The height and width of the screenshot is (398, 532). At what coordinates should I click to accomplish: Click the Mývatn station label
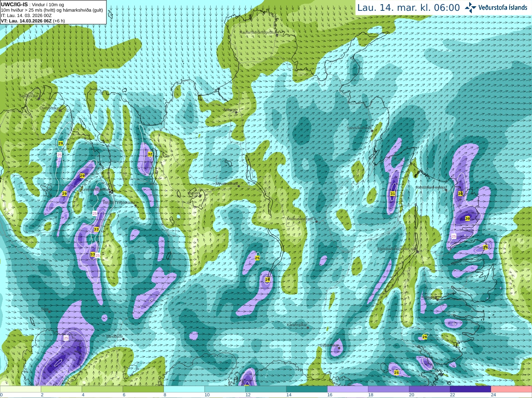193,193
